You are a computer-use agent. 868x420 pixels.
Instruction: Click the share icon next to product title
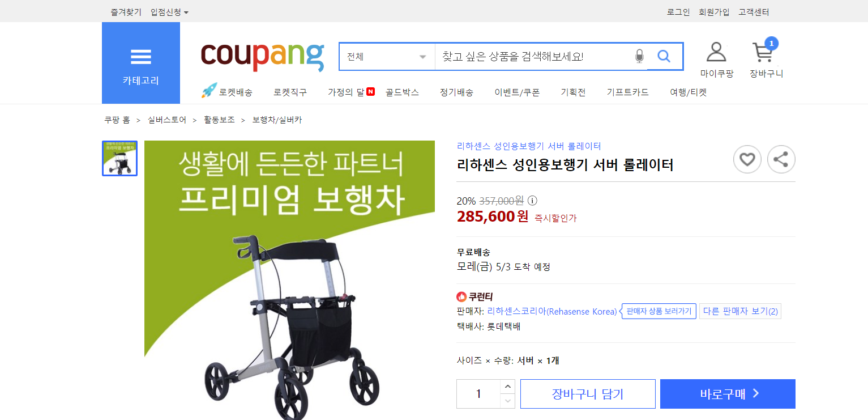(781, 159)
